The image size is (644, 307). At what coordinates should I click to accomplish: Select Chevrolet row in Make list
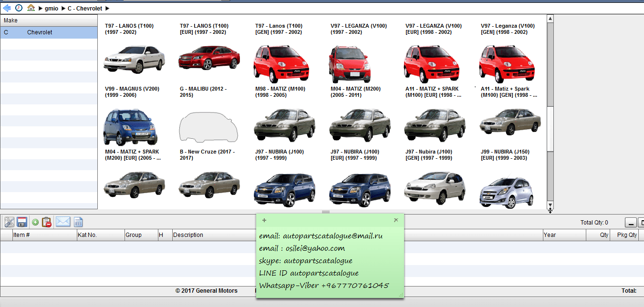coord(49,32)
